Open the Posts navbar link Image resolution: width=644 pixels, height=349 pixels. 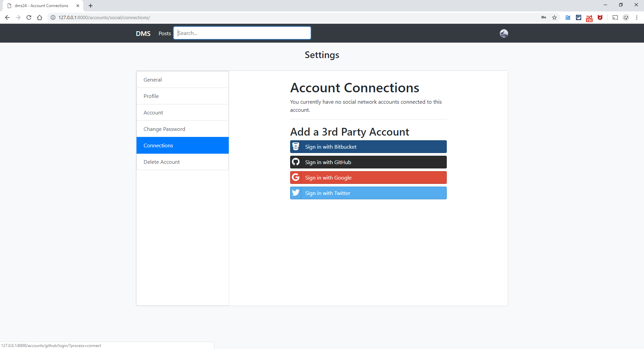click(165, 34)
